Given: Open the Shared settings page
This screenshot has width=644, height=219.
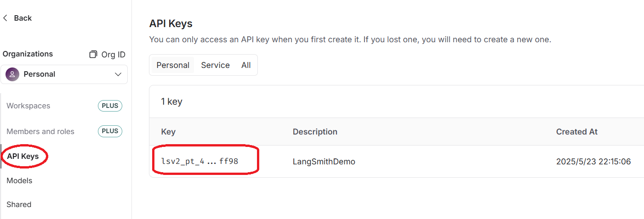Looking at the screenshot, I should tap(19, 204).
